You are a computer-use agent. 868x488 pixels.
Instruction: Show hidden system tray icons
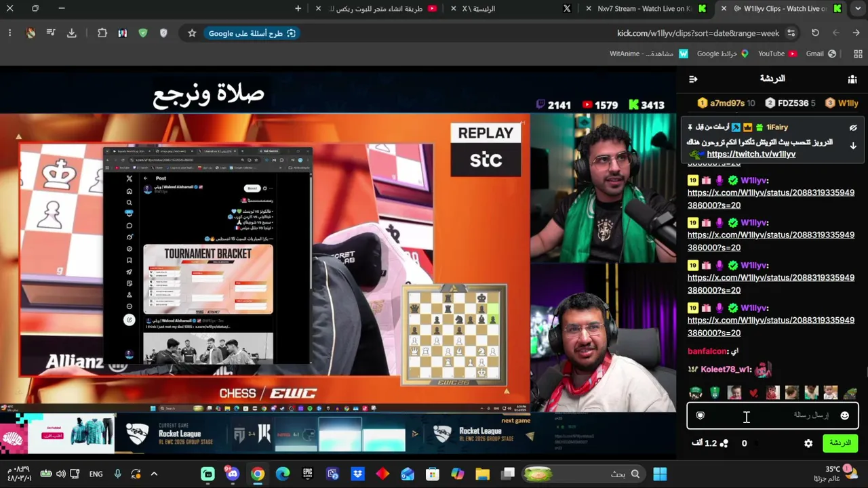point(154,474)
